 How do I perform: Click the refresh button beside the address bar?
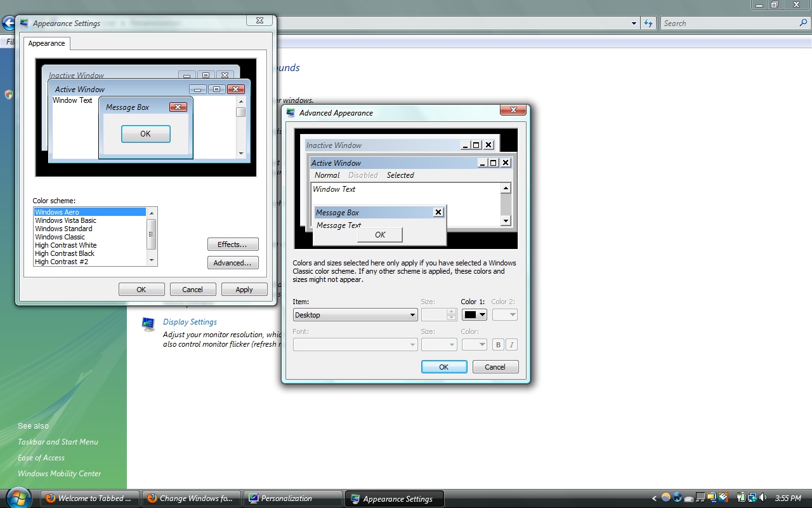(x=648, y=23)
